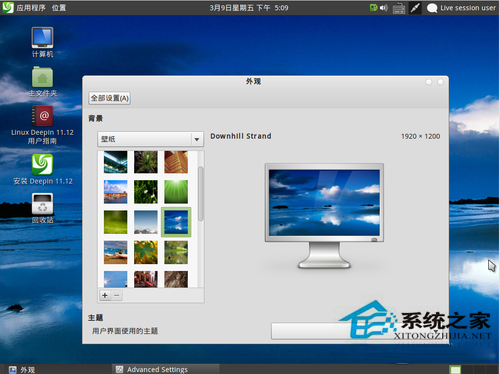The height and width of the screenshot is (374, 500).
Task: Launch the Install Deepin 11.12 icon
Action: 42,169
